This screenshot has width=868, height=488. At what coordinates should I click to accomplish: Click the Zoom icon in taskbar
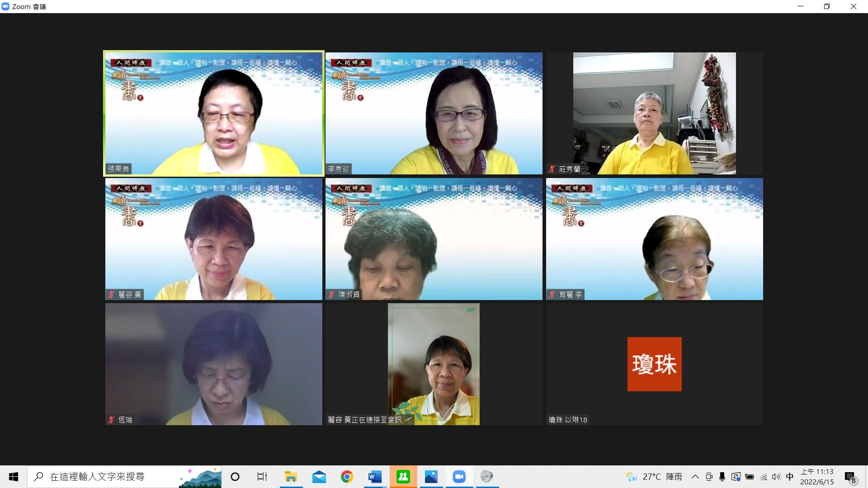pos(459,477)
